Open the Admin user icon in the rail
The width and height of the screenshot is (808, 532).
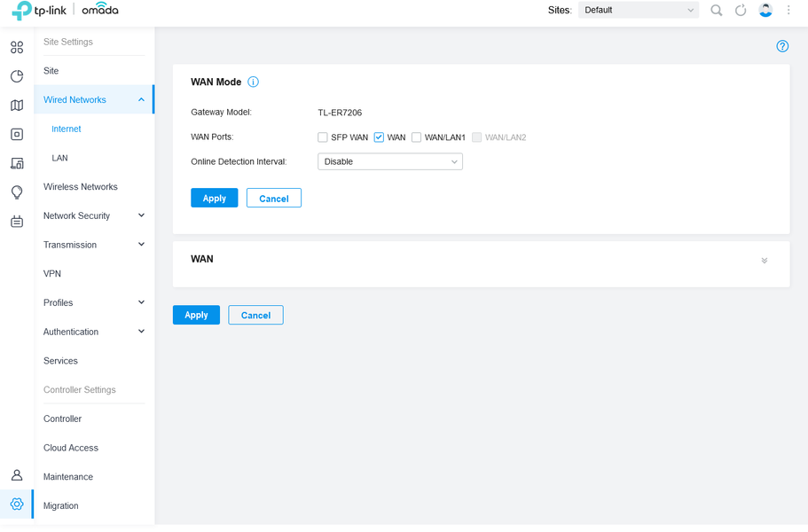(x=17, y=475)
